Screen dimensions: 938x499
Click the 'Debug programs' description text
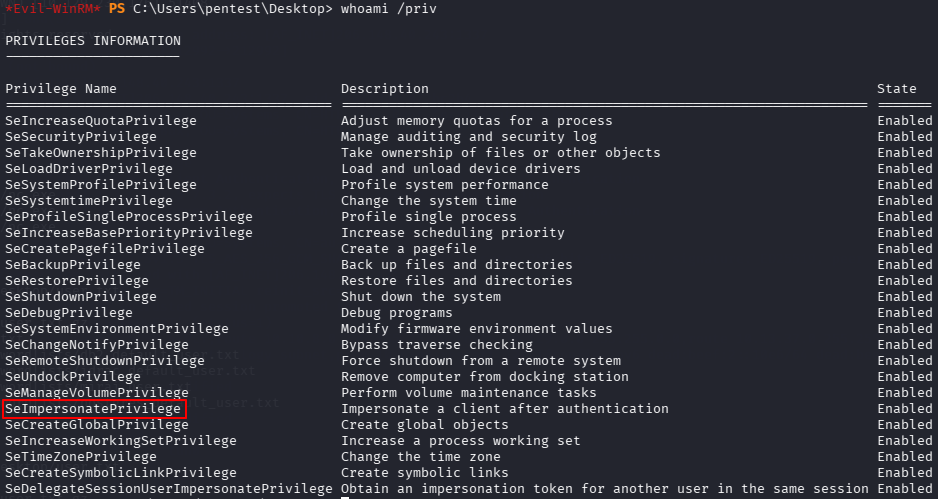397,313
